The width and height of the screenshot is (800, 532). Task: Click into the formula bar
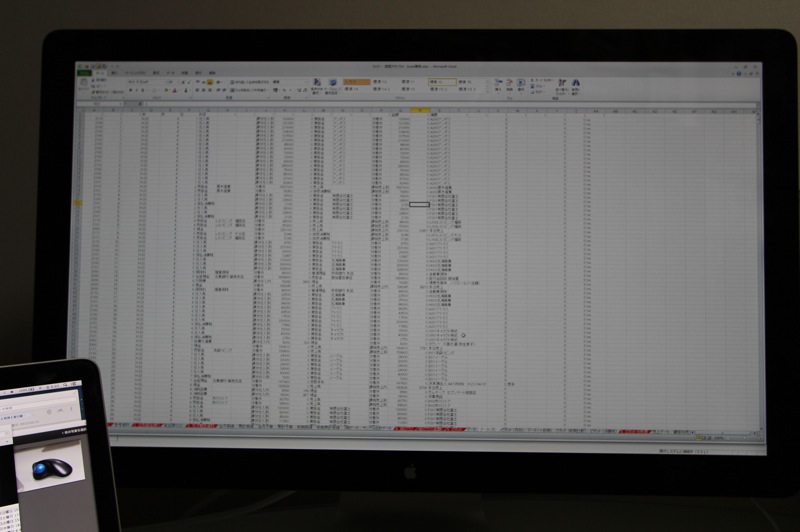449,104
